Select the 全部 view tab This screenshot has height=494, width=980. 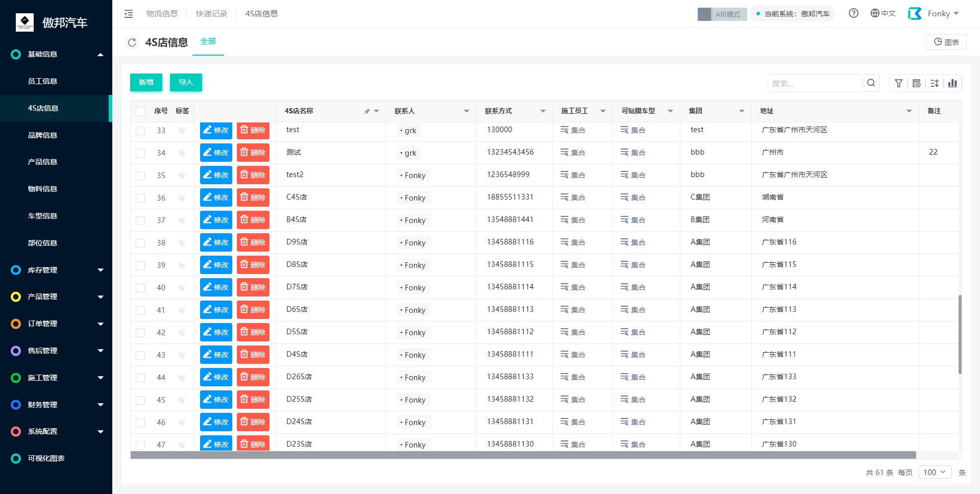208,41
